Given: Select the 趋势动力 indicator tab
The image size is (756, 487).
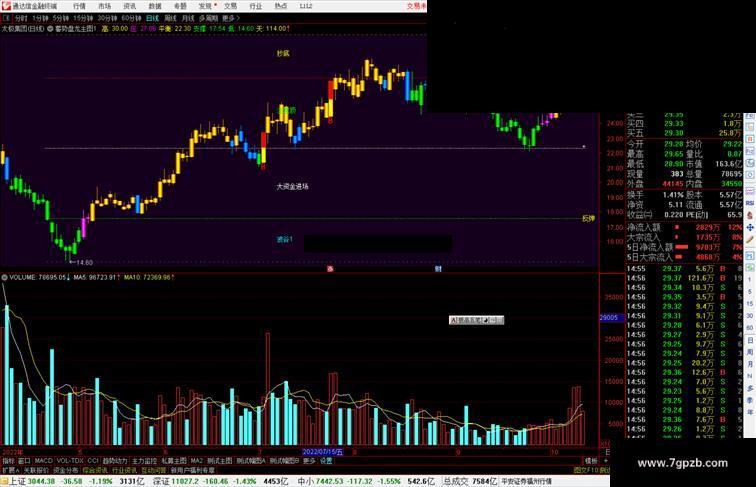Looking at the screenshot, I should (115, 461).
